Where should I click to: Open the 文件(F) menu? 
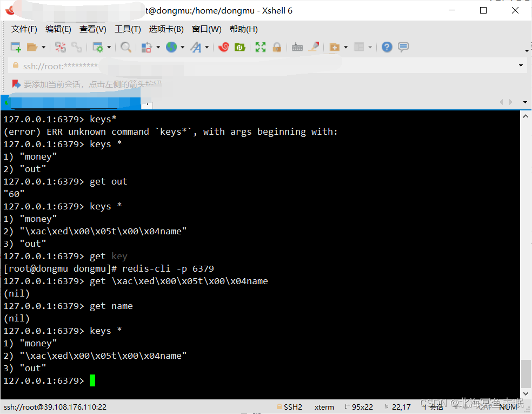pos(24,29)
